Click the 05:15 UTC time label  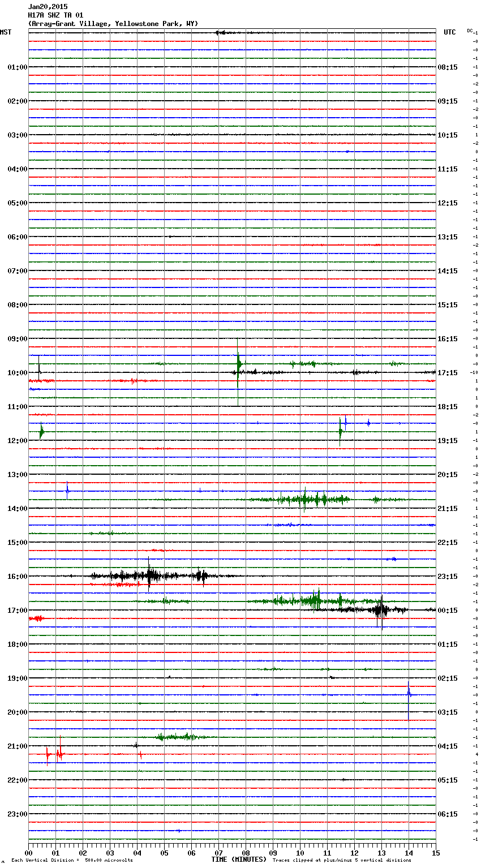[x=448, y=780]
